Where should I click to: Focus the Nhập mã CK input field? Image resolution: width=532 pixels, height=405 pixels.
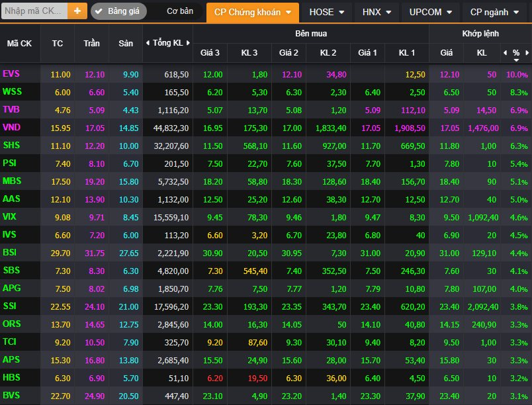point(34,11)
